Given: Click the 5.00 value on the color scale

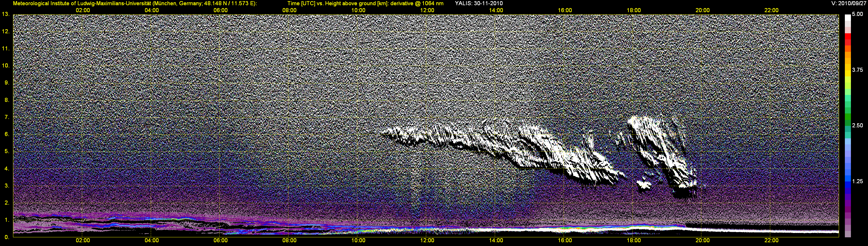Looking at the screenshot, I should 858,14.
